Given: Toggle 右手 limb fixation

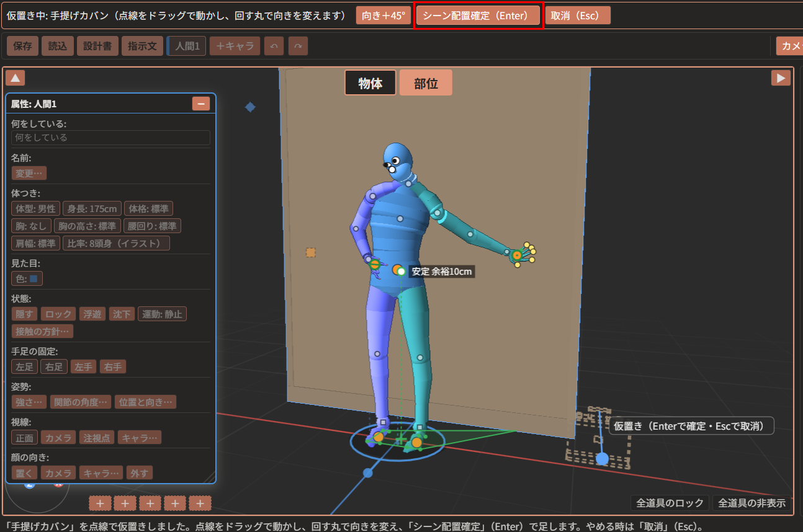Looking at the screenshot, I should pos(113,366).
